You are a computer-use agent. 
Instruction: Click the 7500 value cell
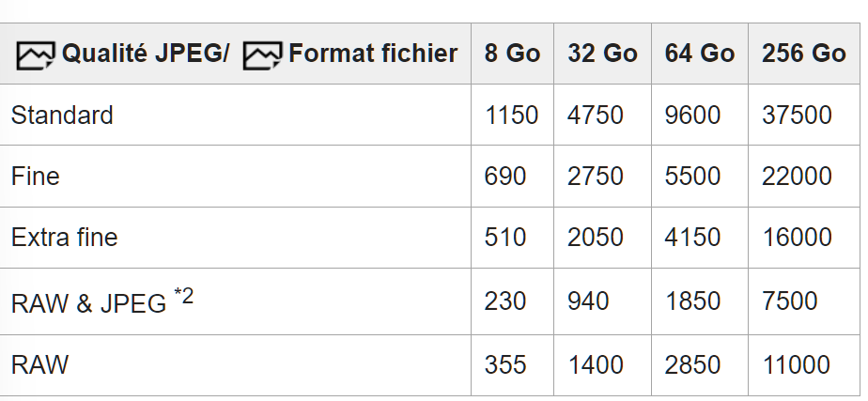pos(789,301)
